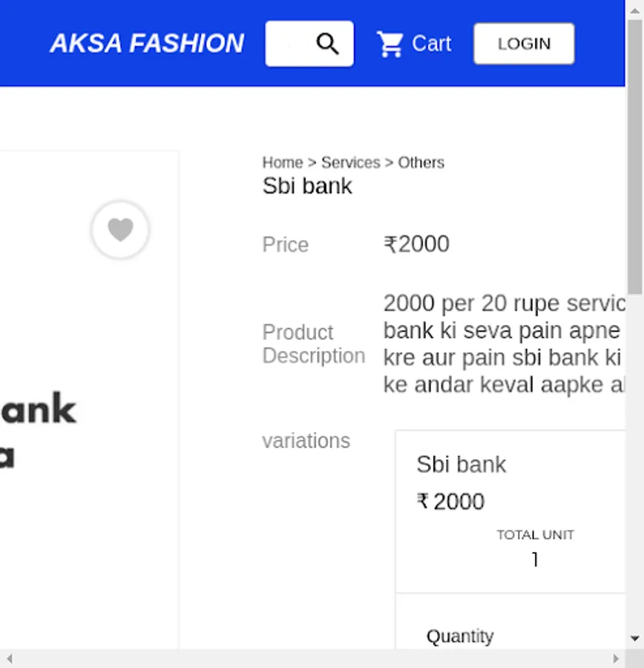Click the vertical scrollbar down arrow
The height and width of the screenshot is (668, 644).
634,638
